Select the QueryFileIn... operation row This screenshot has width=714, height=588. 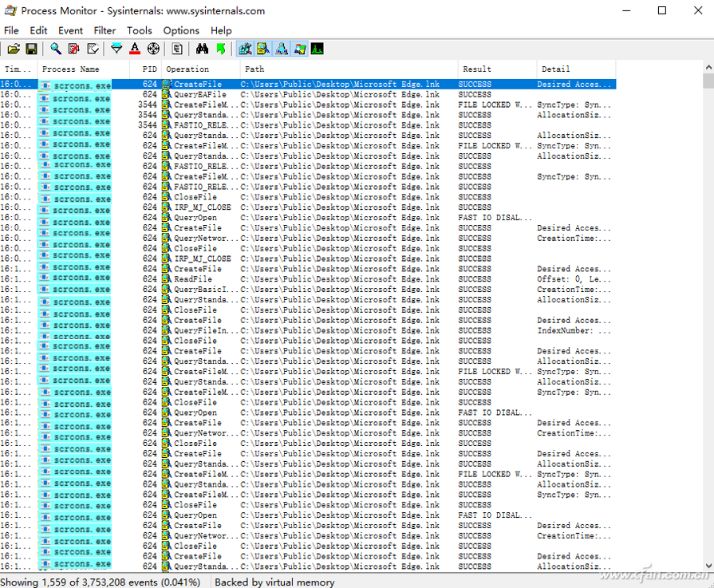point(308,330)
